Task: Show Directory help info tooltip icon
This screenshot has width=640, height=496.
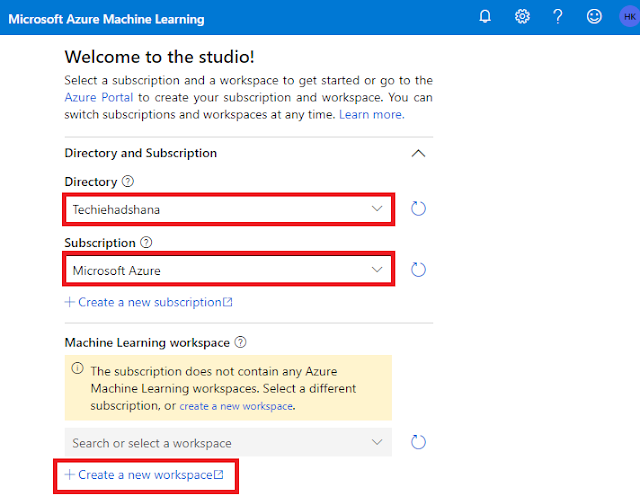Action: pos(128,181)
